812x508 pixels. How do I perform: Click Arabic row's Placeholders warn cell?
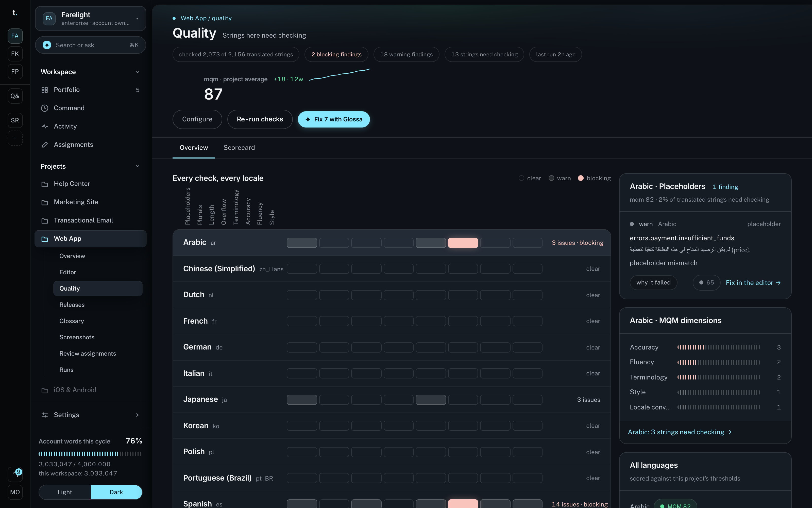pos(302,243)
